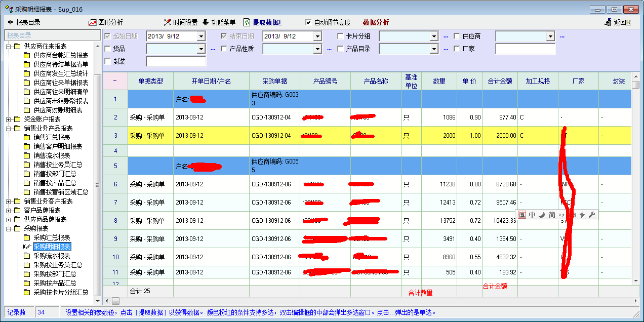Open the 功能菜单 function menu
The width and height of the screenshot is (644, 322).
(x=219, y=22)
